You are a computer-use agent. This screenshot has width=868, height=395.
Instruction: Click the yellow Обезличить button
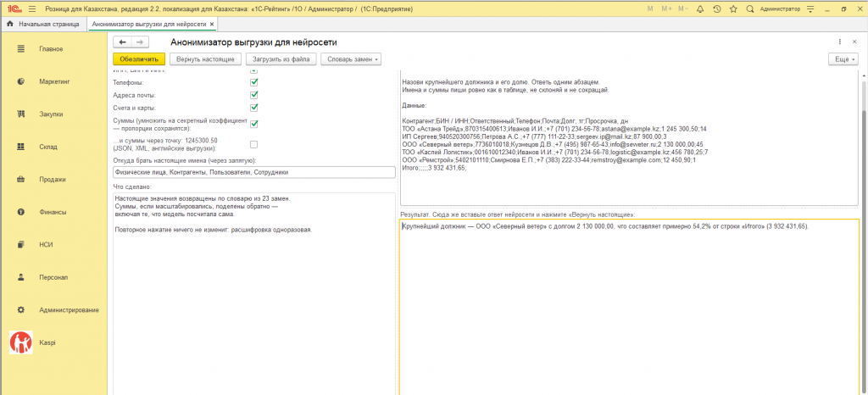click(139, 59)
